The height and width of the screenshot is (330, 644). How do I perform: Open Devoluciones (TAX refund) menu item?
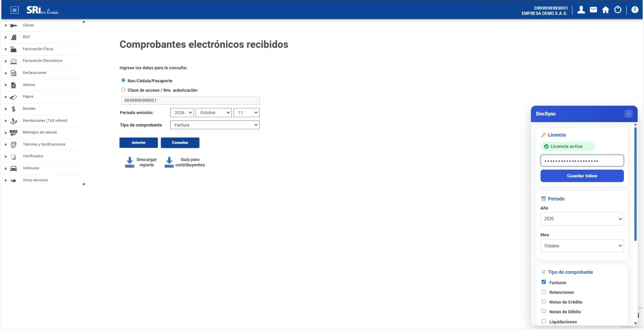point(45,121)
